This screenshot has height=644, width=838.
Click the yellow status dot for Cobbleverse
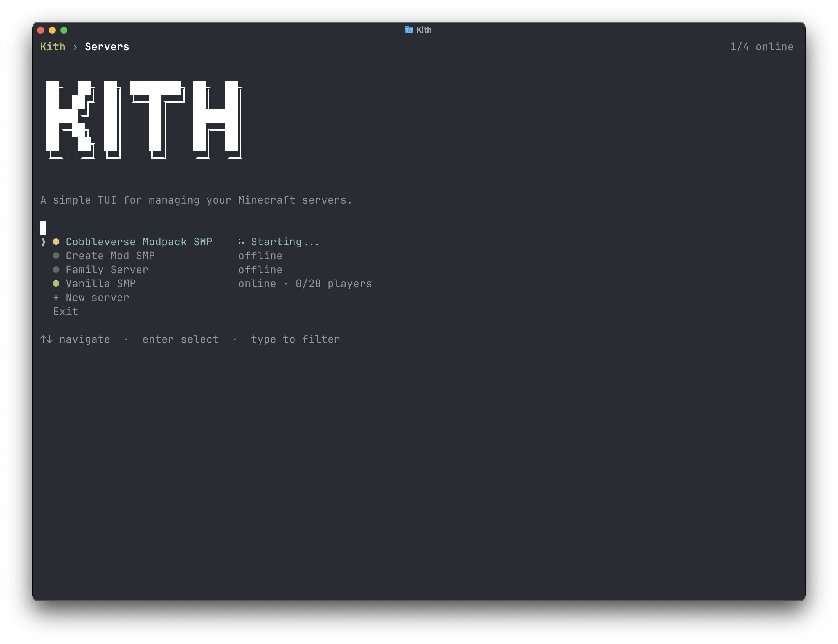[x=56, y=242]
